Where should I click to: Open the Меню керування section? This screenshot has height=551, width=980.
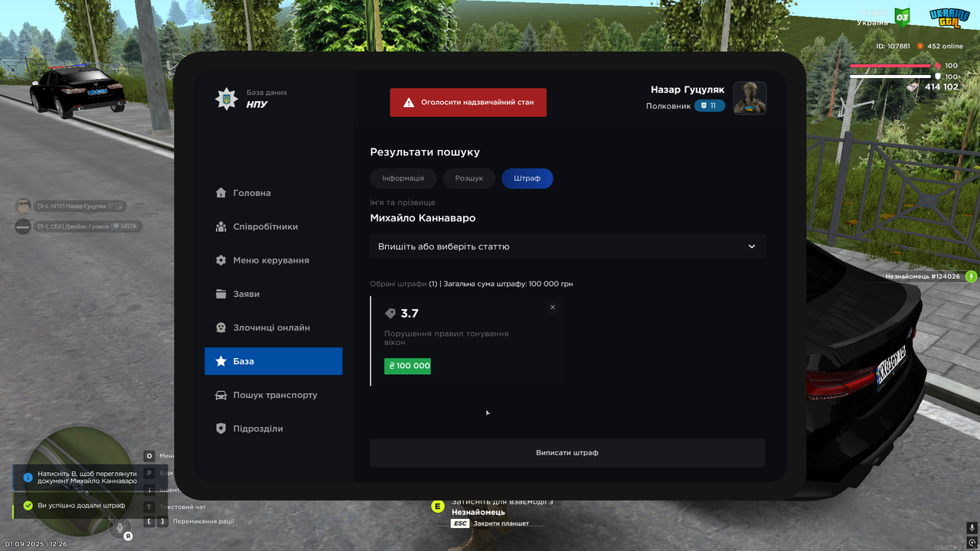(273, 260)
